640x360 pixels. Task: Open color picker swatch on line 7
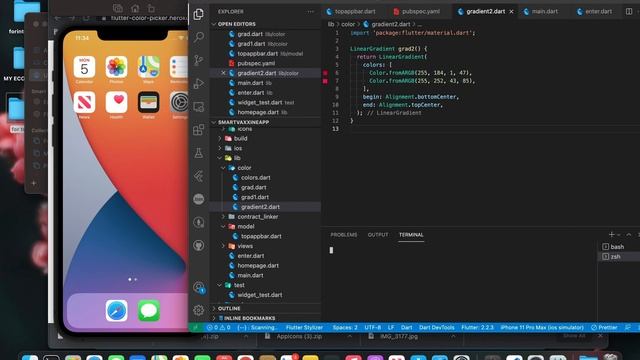[325, 81]
